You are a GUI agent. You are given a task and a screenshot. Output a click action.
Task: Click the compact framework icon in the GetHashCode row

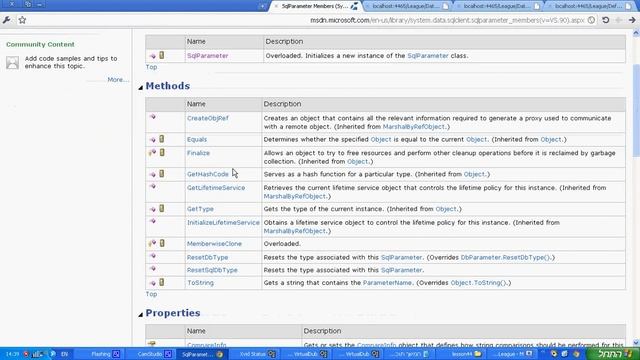(162, 173)
